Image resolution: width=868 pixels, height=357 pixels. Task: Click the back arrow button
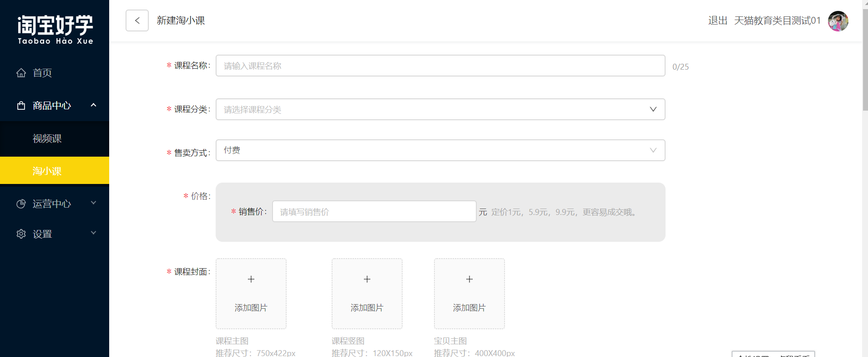click(137, 20)
